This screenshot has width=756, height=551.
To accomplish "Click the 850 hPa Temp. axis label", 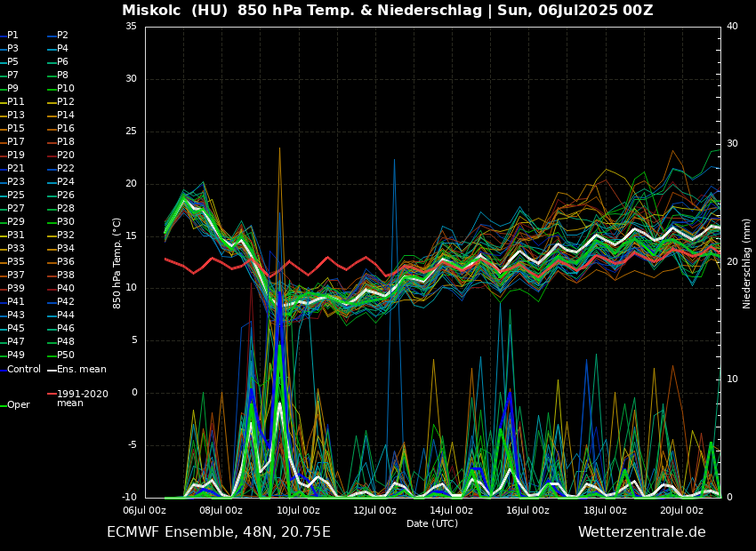I will pyautogui.click(x=117, y=263).
